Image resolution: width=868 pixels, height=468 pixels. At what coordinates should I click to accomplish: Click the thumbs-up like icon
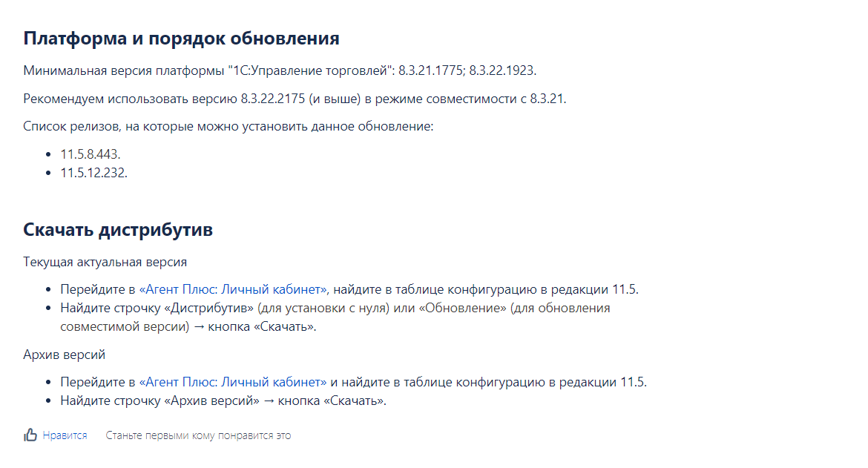click(30, 435)
